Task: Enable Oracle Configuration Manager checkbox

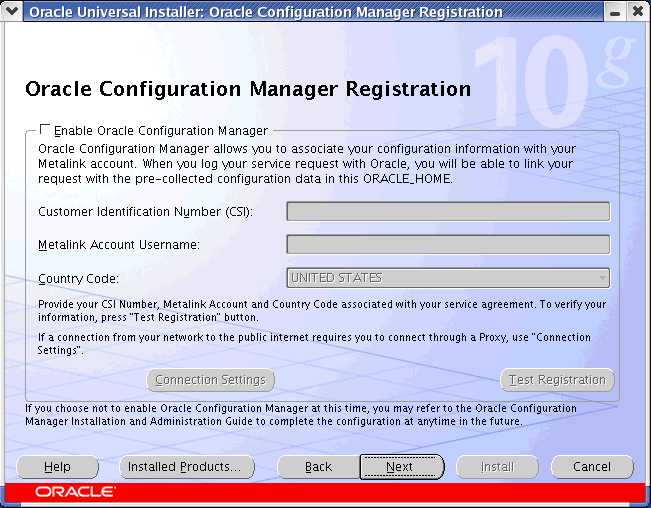Action: pyautogui.click(x=45, y=130)
